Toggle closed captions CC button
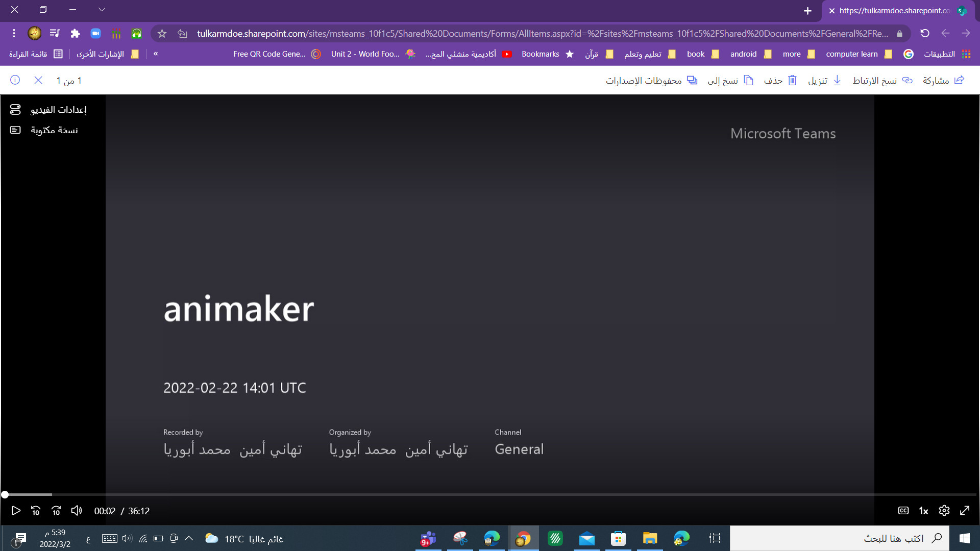Viewport: 980px width, 551px height. (x=903, y=511)
